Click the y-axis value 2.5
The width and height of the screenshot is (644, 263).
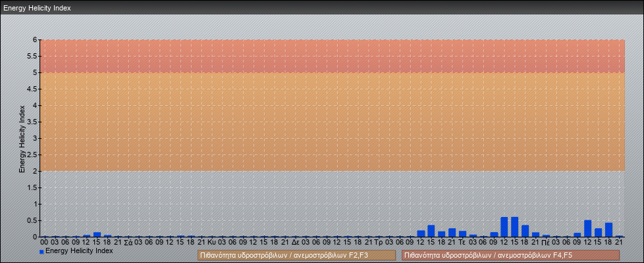[32, 155]
